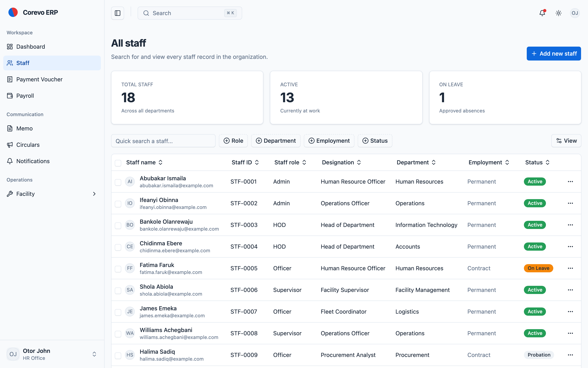Select Williams Achegbani row checkbox
This screenshot has height=368, width=588.
click(x=118, y=334)
